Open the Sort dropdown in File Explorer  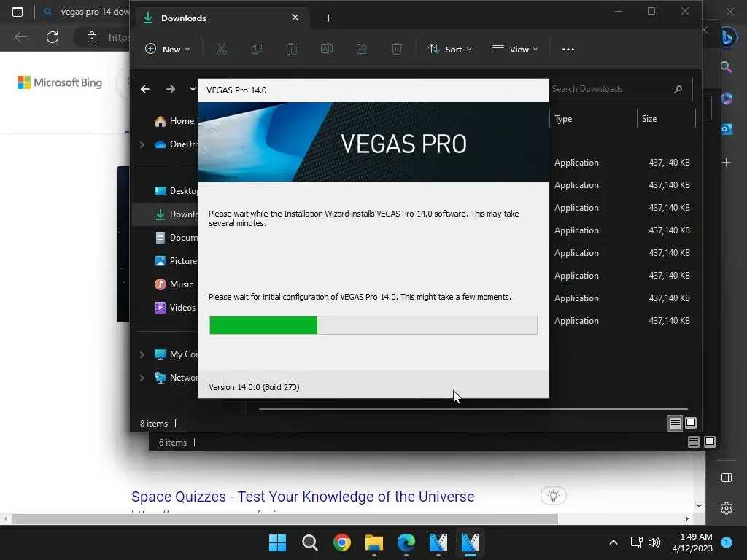(449, 49)
